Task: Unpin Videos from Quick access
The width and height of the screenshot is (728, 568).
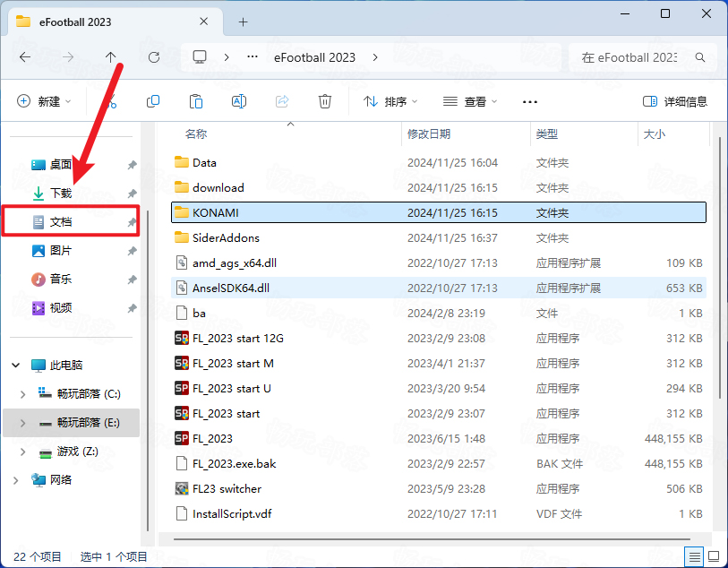Action: click(133, 308)
